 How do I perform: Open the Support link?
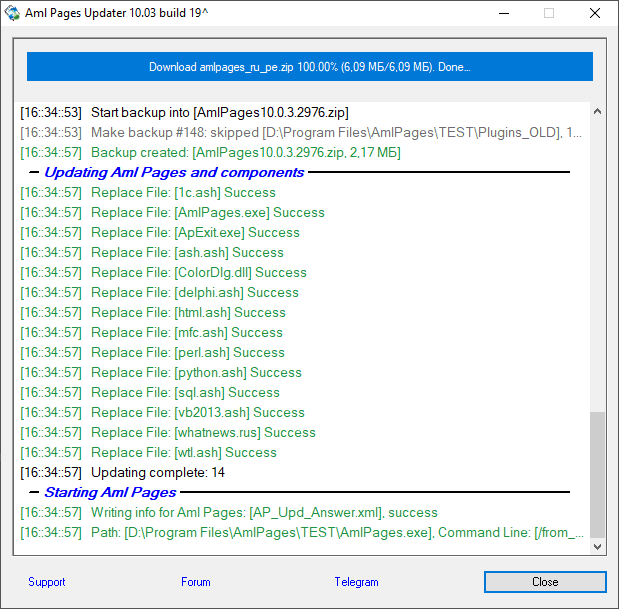click(47, 582)
